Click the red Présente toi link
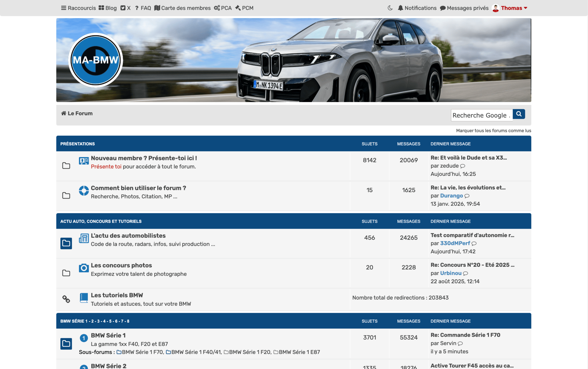Image resolution: width=588 pixels, height=369 pixels. pyautogui.click(x=106, y=167)
